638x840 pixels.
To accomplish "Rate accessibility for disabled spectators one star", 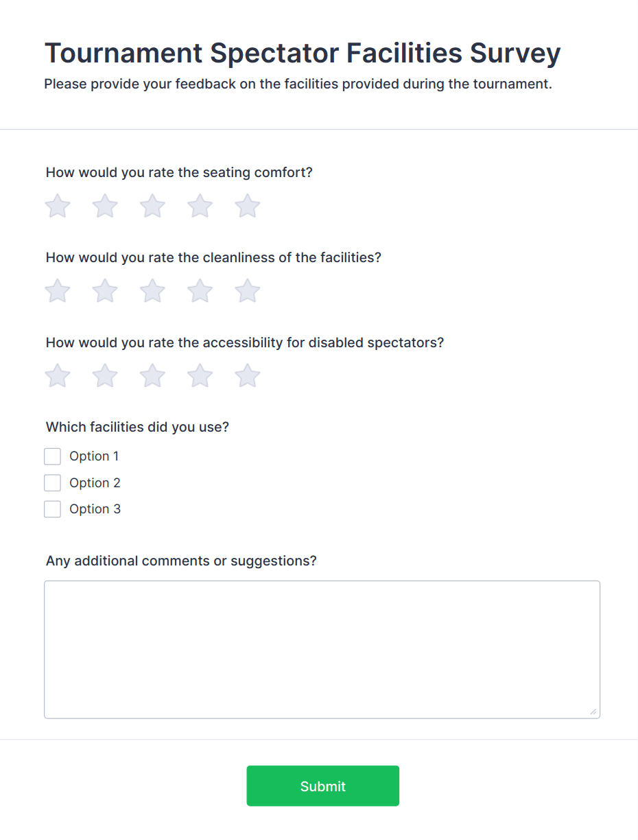I will point(57,375).
